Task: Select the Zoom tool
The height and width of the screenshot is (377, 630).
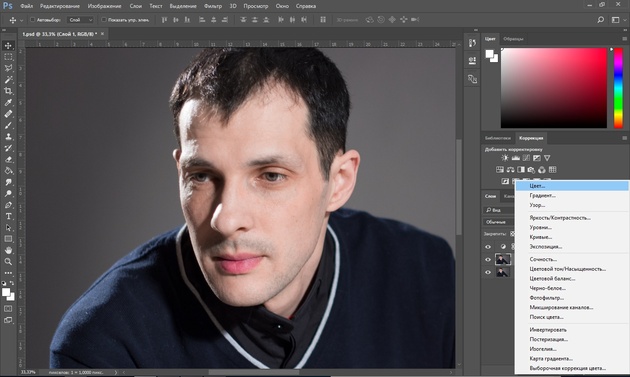Action: tap(8, 261)
